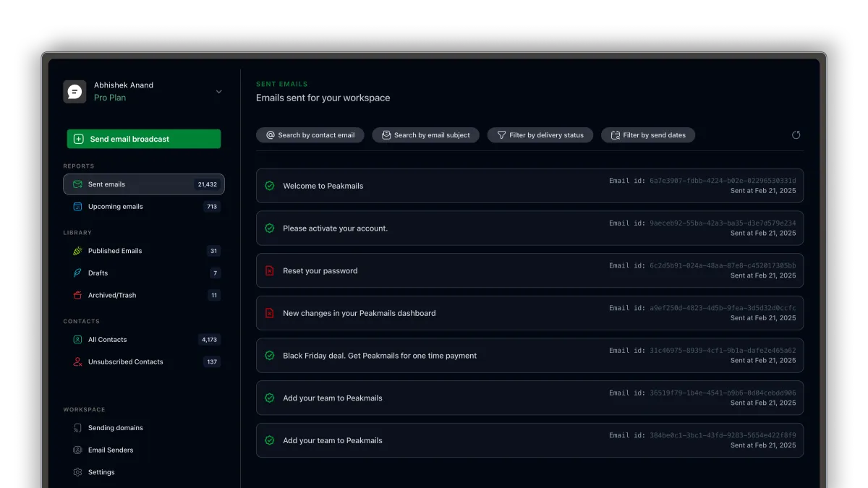
Task: Click the refresh icon above the email list
Action: coord(796,135)
